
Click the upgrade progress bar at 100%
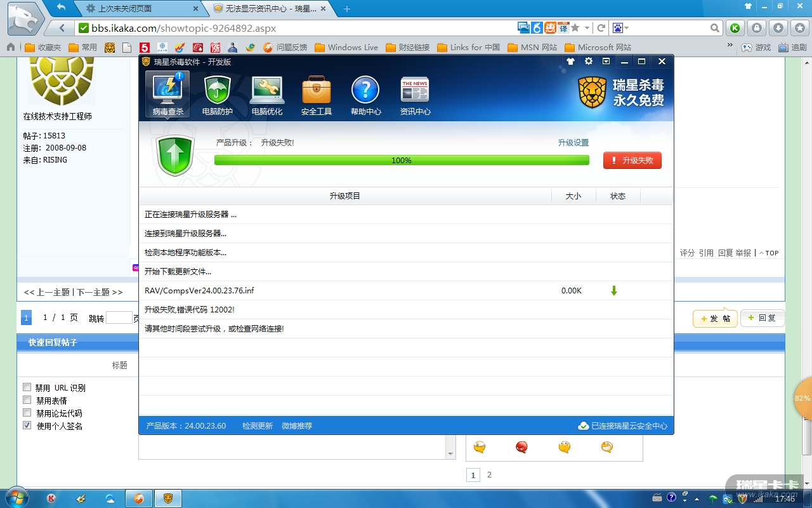click(x=402, y=160)
